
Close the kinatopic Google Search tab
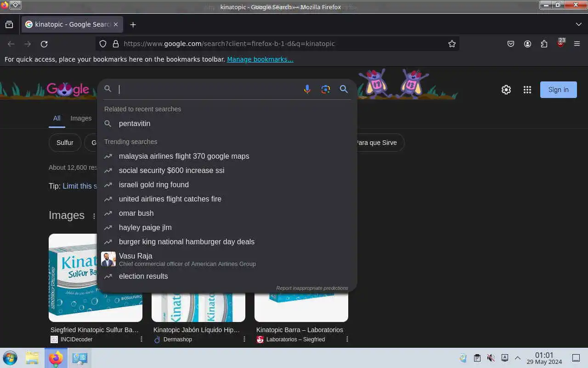click(x=116, y=24)
